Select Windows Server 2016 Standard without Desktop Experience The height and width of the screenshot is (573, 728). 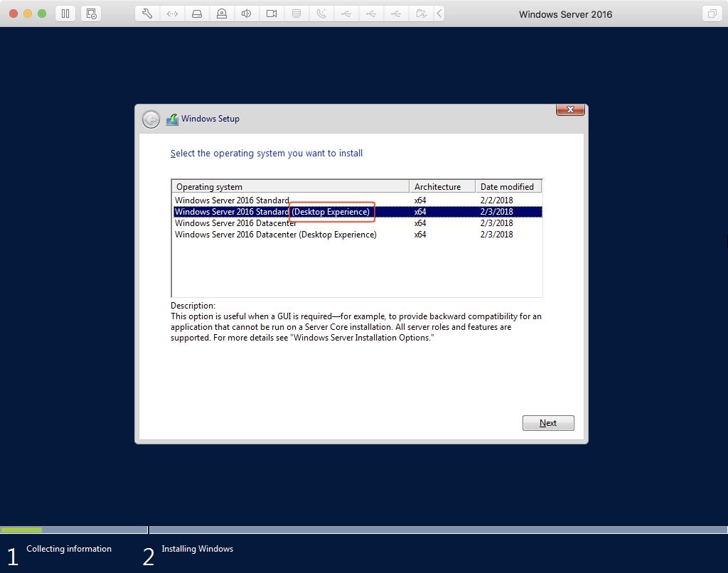coord(232,200)
